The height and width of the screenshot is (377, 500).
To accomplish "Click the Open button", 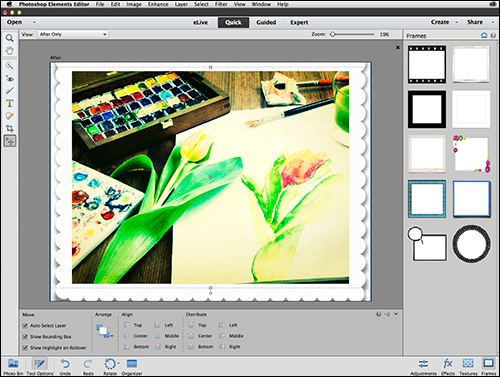I will (14, 22).
